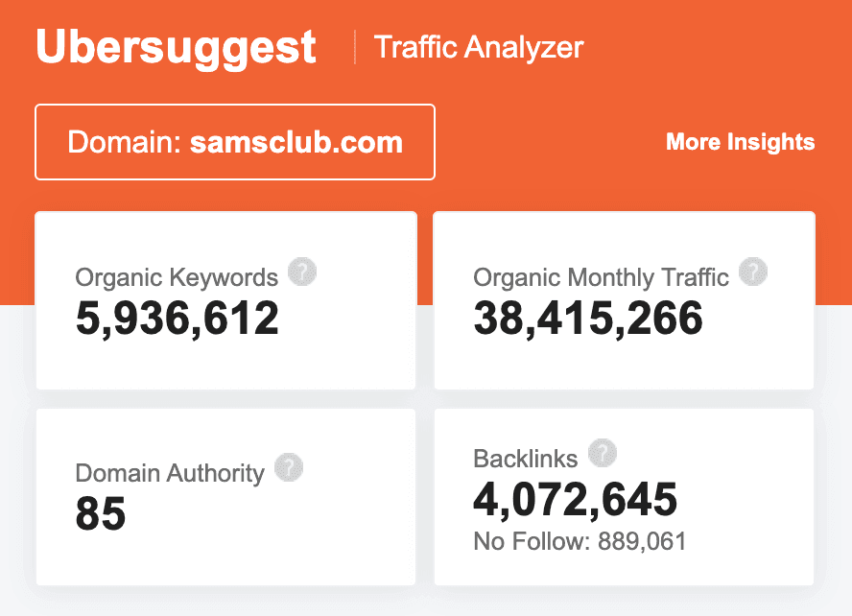Viewport: 852px width, 616px height.
Task: Click the Organic Keywords label
Action: tap(177, 277)
